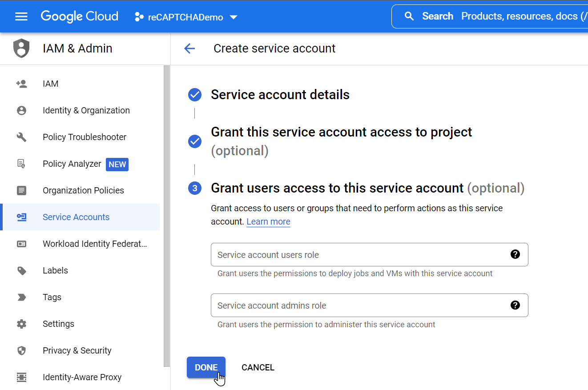Click the step 3 number circle

195,188
